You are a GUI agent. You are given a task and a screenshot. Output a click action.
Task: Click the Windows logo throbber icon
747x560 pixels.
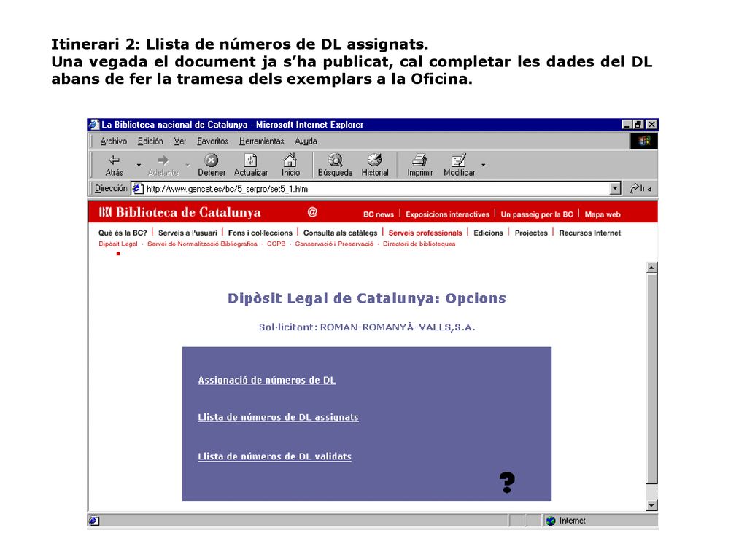click(x=643, y=141)
